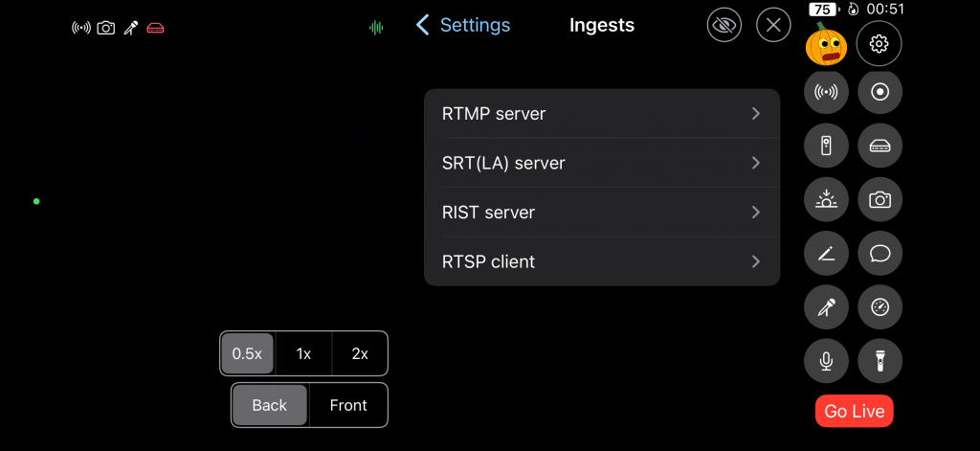Switch to the Front camera
980x451 pixels.
point(348,405)
